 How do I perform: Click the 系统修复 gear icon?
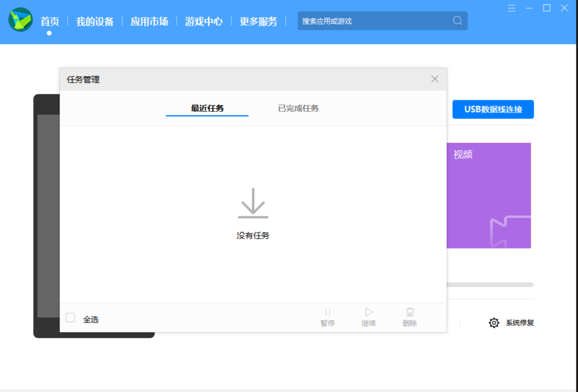(x=494, y=323)
